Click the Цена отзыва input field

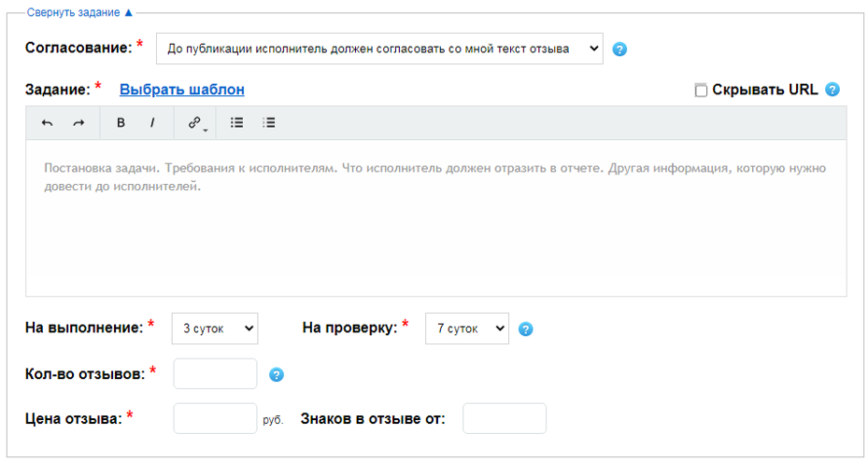point(215,418)
